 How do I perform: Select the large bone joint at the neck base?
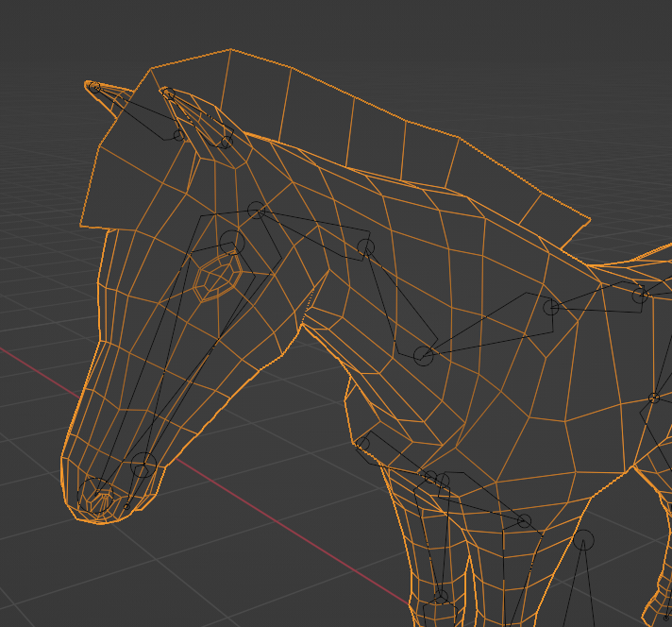[x=424, y=356]
